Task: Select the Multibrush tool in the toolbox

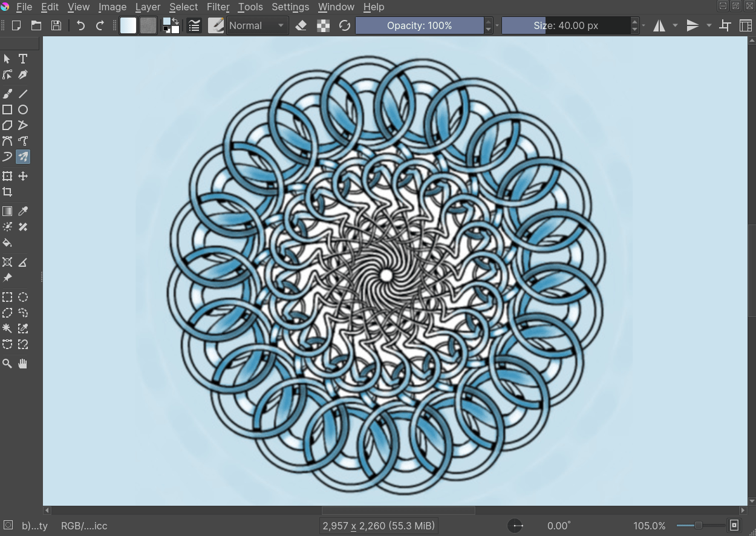Action: click(x=22, y=157)
